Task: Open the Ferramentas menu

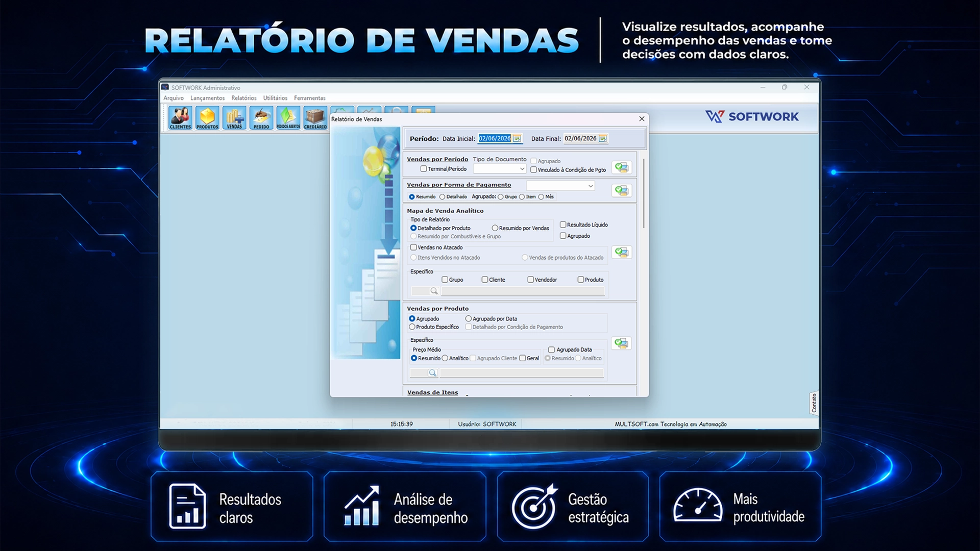Action: pyautogui.click(x=309, y=98)
